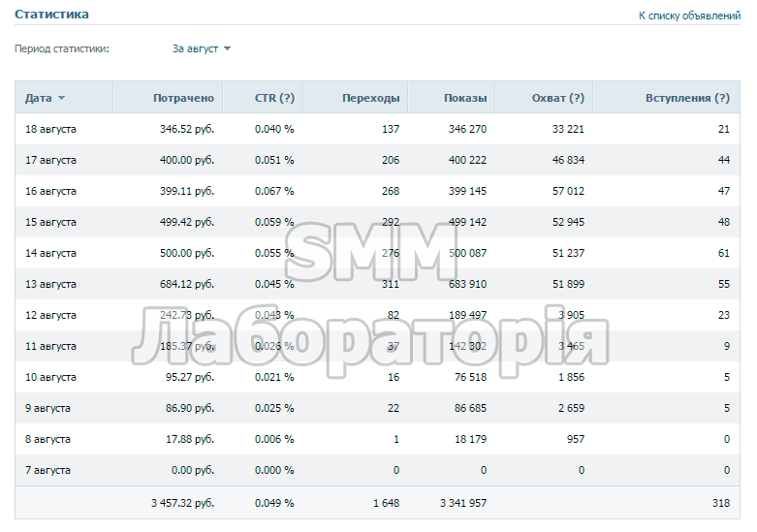Viewport: 757px width, 532px height.
Task: Click the 'Переходы' column header
Action: click(x=370, y=98)
